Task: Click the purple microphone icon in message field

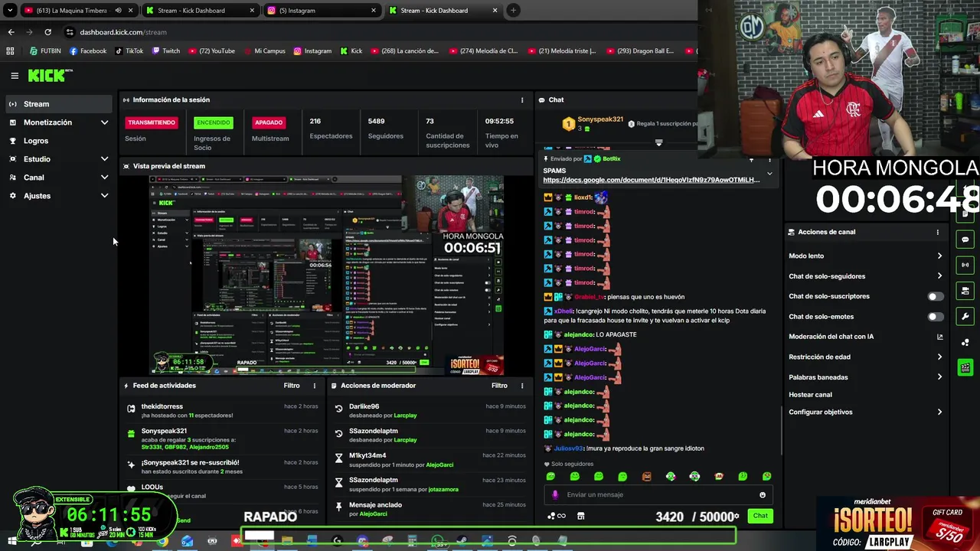Action: point(556,495)
